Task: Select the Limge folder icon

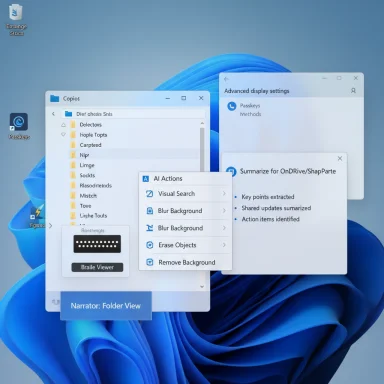Action: pyautogui.click(x=73, y=165)
